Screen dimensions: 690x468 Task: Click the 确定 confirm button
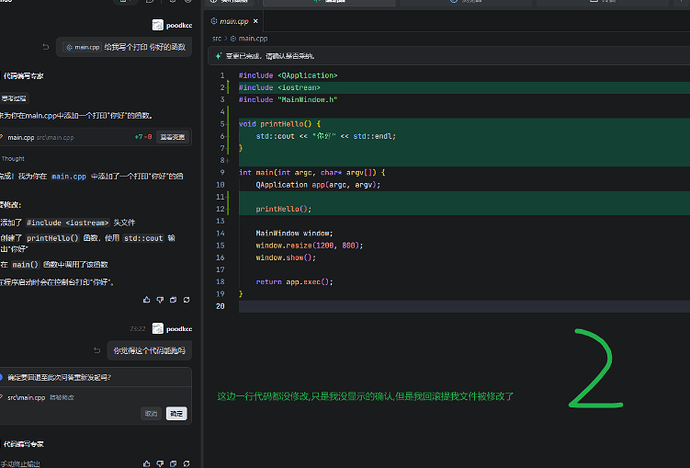pos(176,413)
